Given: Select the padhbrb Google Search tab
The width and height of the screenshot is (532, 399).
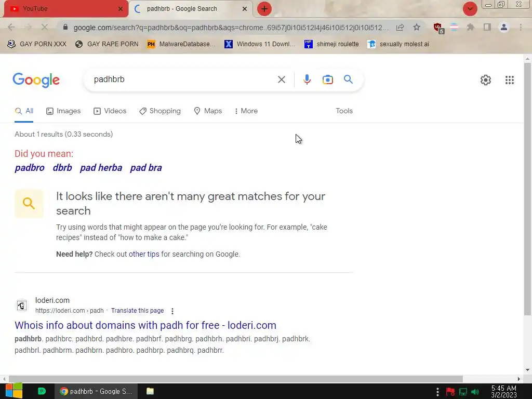Looking at the screenshot, I should pos(190,9).
